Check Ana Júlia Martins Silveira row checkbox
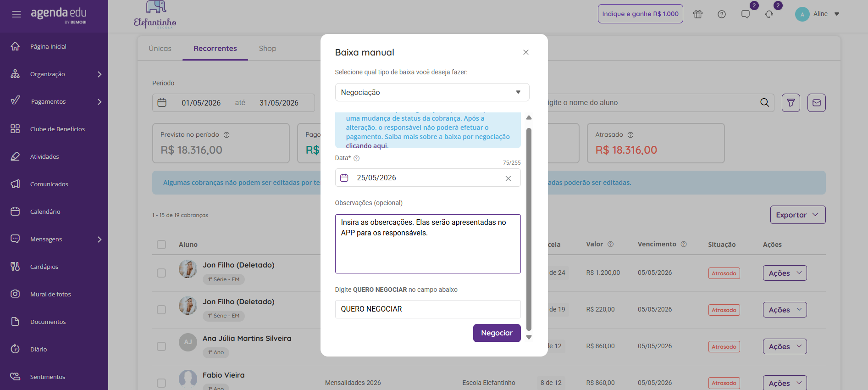 pyautogui.click(x=161, y=346)
